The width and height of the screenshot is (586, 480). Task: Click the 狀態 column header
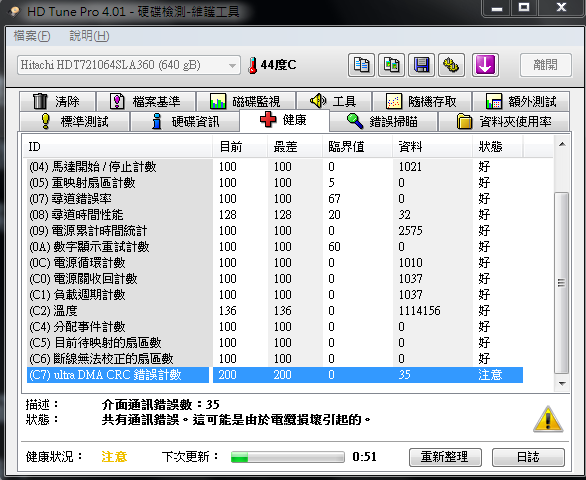pyautogui.click(x=497, y=147)
